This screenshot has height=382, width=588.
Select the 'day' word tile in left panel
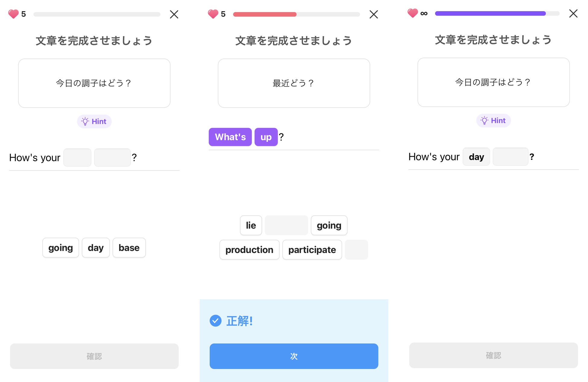tap(96, 248)
